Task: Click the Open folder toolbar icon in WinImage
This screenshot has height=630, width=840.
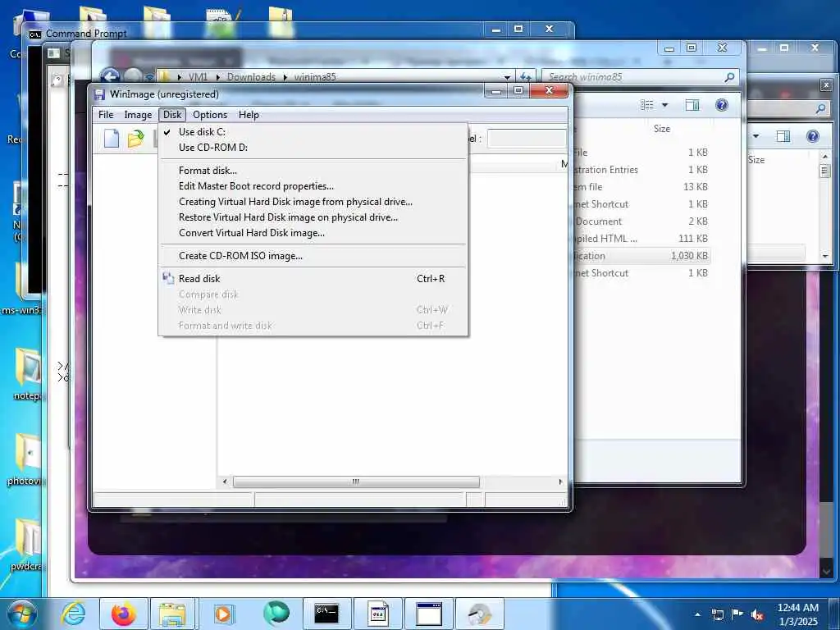Action: tap(136, 139)
